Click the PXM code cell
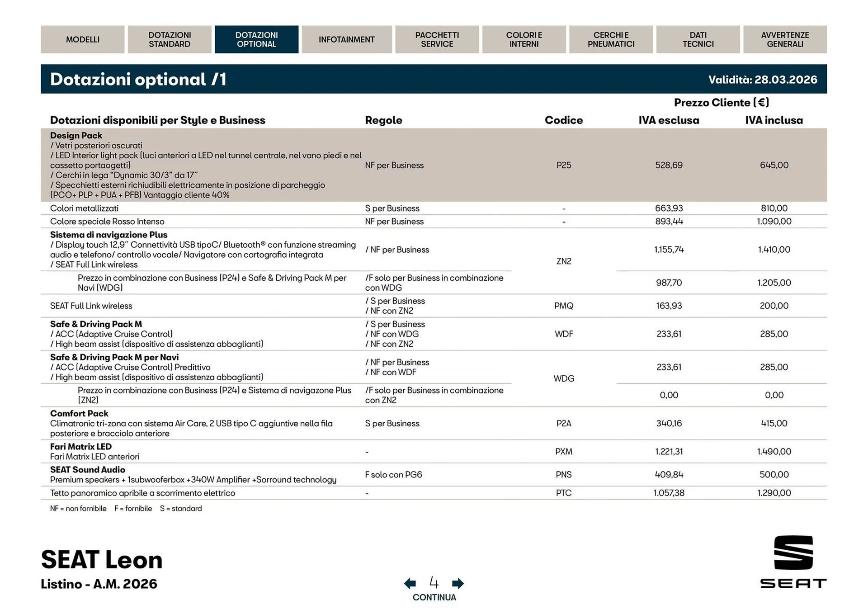 [x=564, y=451]
